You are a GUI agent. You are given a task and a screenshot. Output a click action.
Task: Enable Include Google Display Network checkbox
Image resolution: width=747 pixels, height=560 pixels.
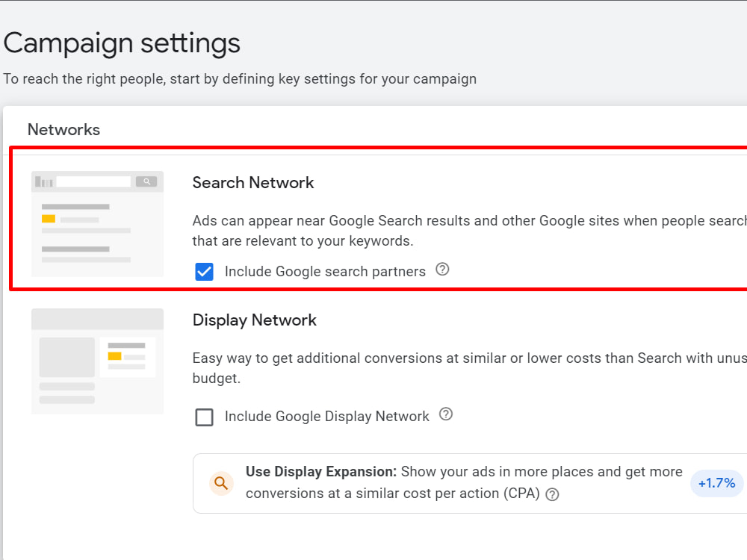(205, 417)
